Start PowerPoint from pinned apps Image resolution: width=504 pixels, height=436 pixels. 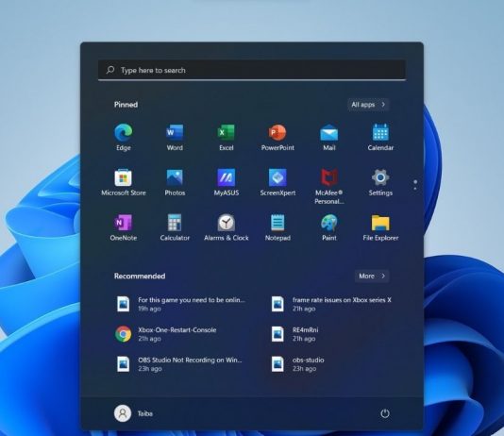[277, 137]
